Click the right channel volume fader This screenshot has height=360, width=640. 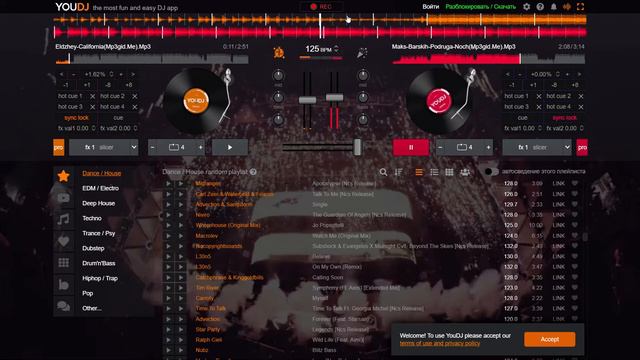pyautogui.click(x=334, y=97)
